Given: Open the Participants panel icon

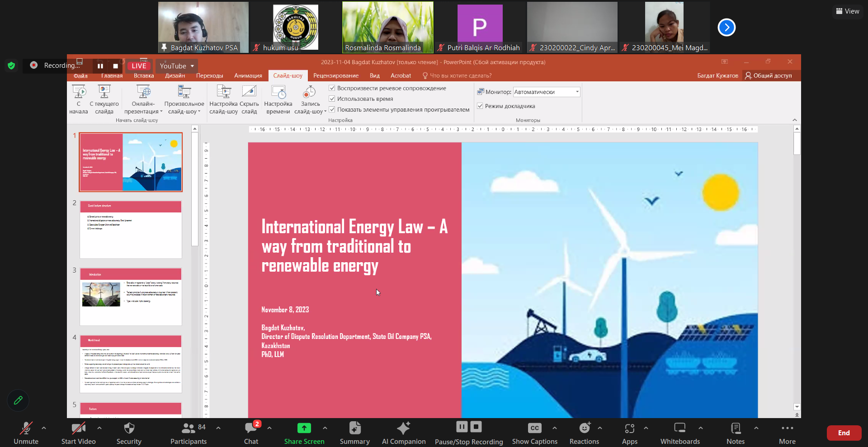Looking at the screenshot, I should [188, 428].
